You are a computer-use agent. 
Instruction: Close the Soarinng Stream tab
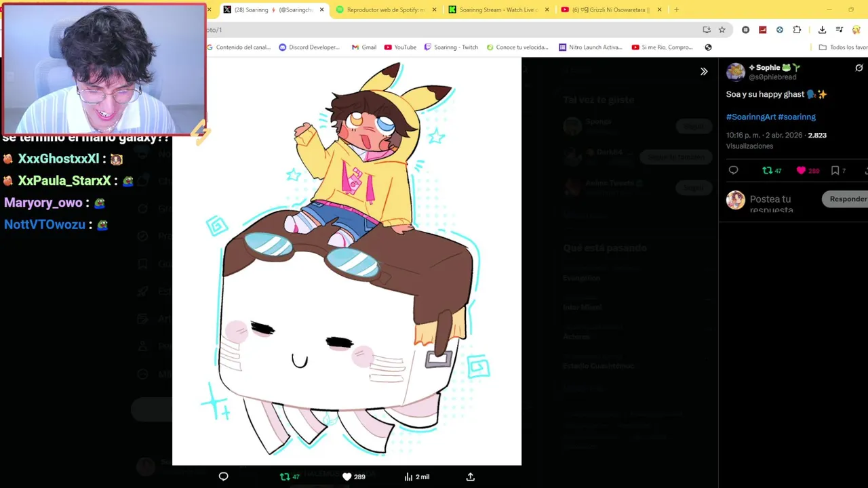(547, 9)
